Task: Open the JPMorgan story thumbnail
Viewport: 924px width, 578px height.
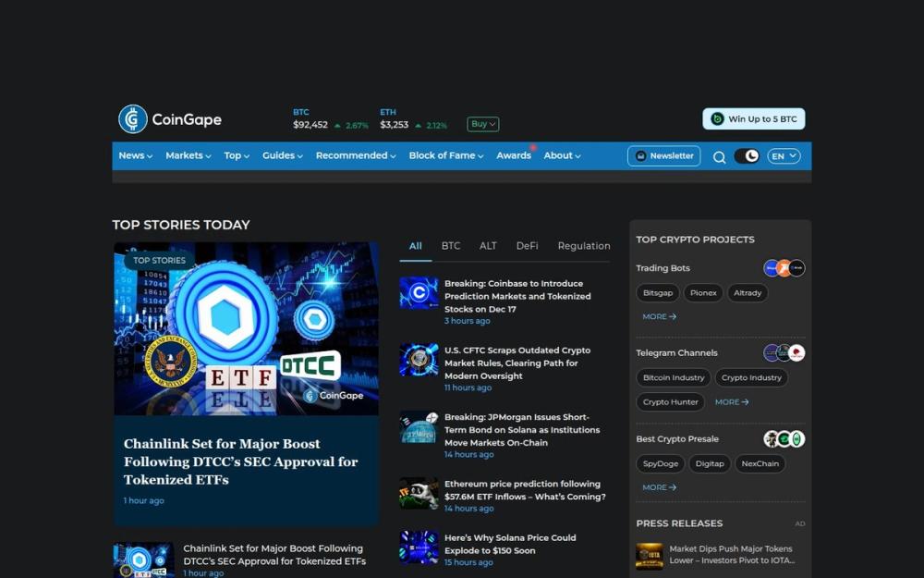Action: point(419,426)
